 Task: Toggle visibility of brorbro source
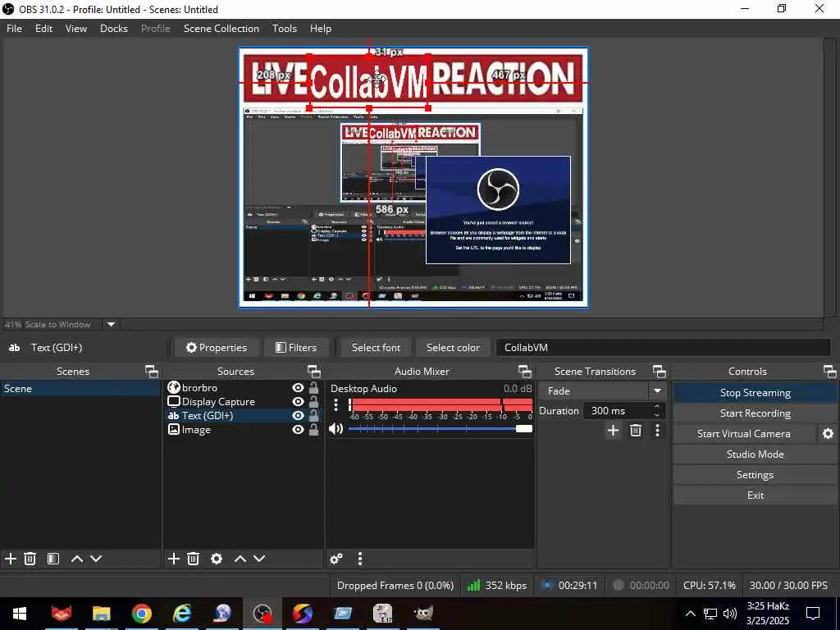click(298, 387)
